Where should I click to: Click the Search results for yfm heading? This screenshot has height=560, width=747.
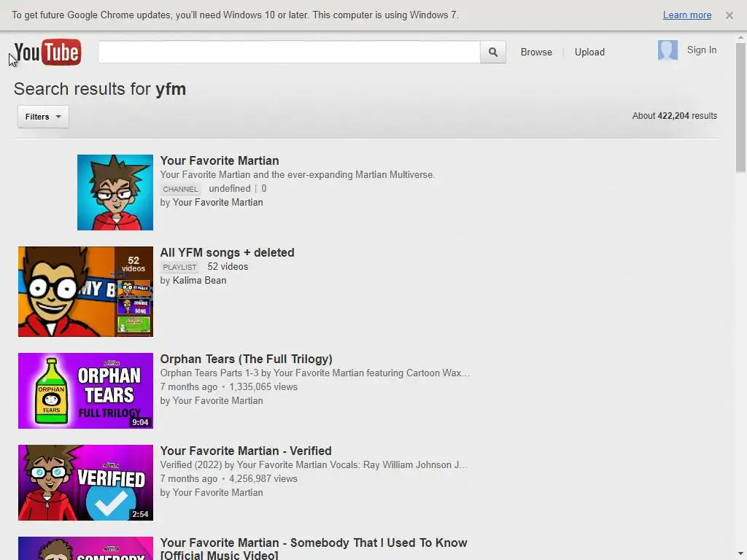tap(100, 89)
